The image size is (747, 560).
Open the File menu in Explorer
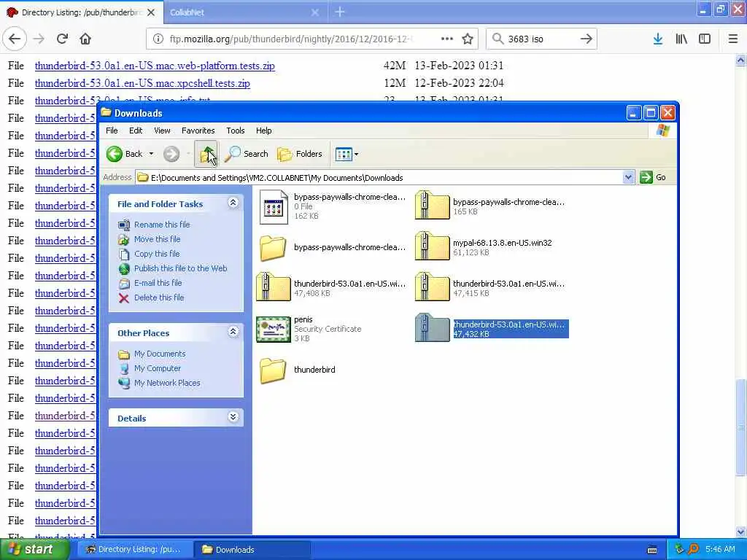[112, 131]
